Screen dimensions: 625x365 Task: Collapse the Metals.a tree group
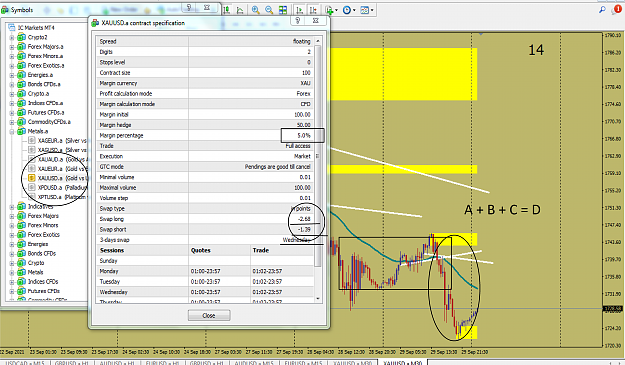point(12,131)
